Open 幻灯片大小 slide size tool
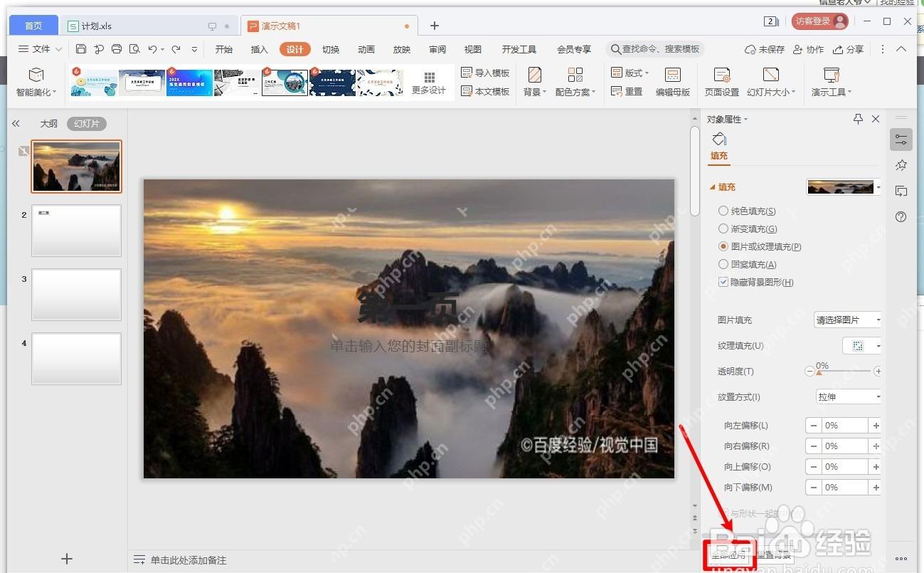Image resolution: width=924 pixels, height=573 pixels. 771,83
